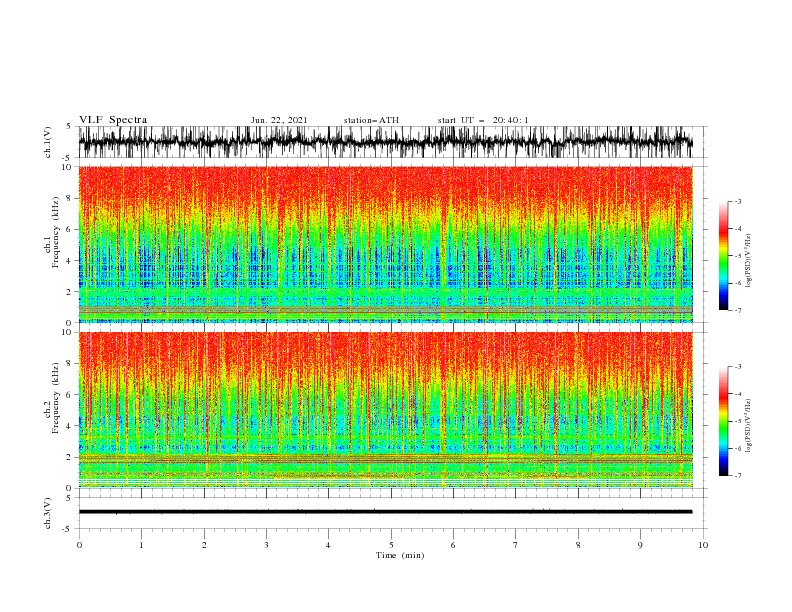Screen dimensions: 792x612
Task: Select the date text "Jun. 22, 2021"
Action: point(279,120)
